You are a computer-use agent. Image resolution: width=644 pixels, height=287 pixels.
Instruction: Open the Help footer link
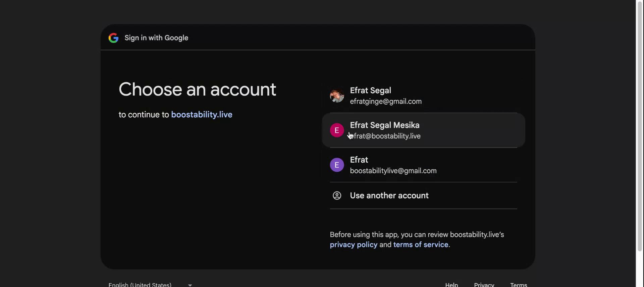pos(451,285)
